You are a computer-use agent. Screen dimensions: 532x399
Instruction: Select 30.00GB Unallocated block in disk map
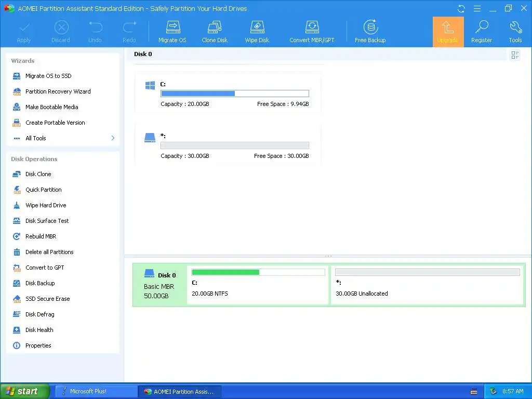(427, 284)
